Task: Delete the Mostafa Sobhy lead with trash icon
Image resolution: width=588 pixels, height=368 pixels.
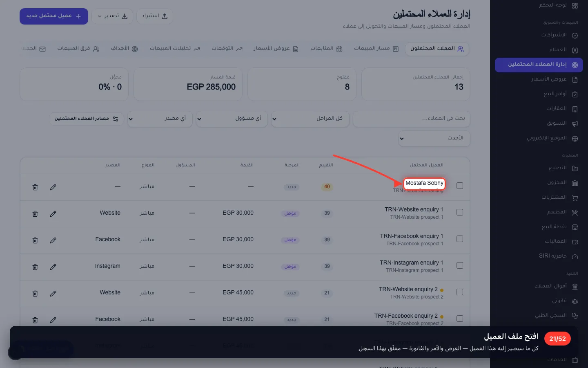Action: tap(35, 187)
